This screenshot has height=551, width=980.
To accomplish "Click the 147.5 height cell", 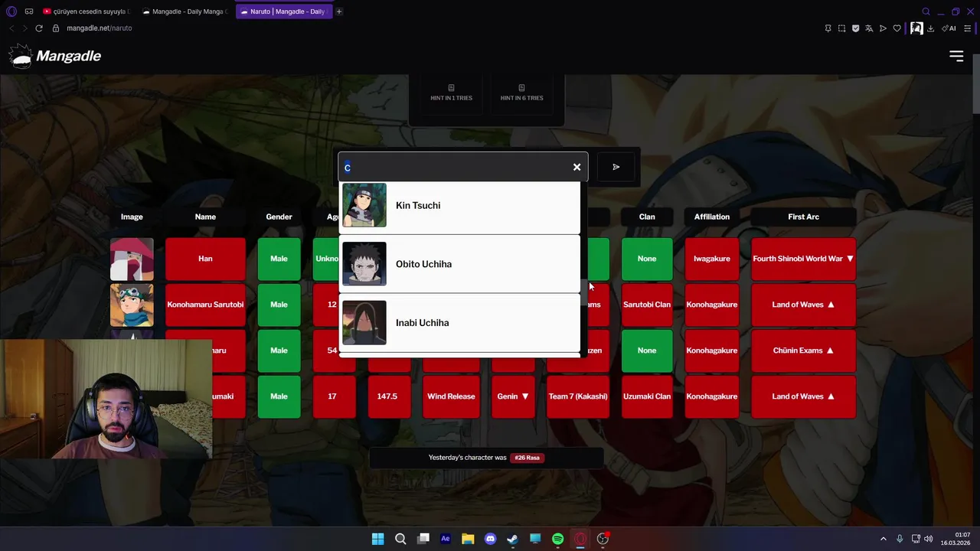I will [387, 396].
